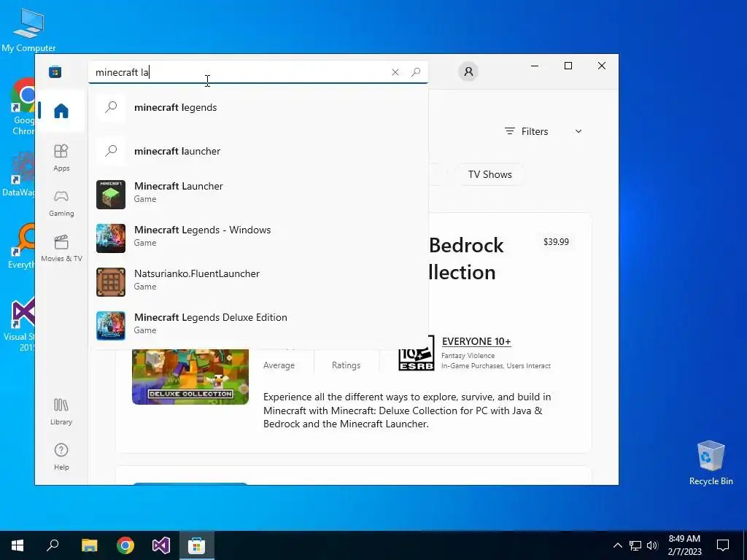
Task: Click the ESRB rating badge
Action: click(x=417, y=353)
